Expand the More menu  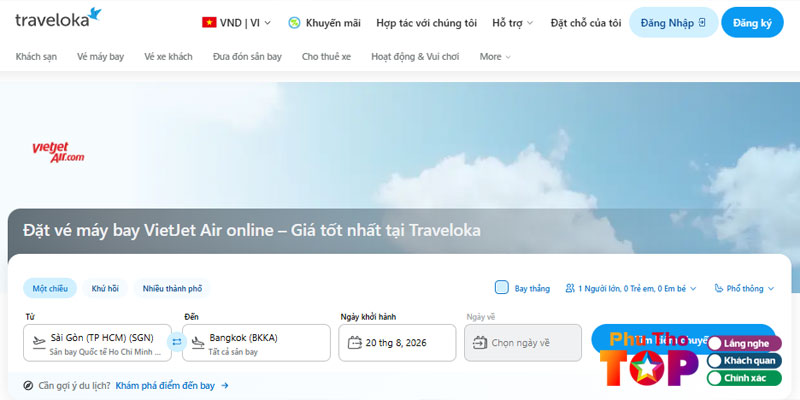[x=495, y=57]
